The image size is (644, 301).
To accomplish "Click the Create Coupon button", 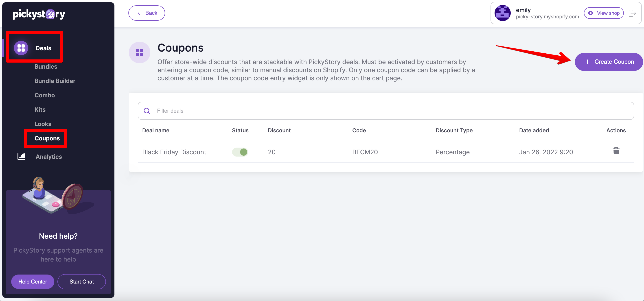I will pos(609,62).
